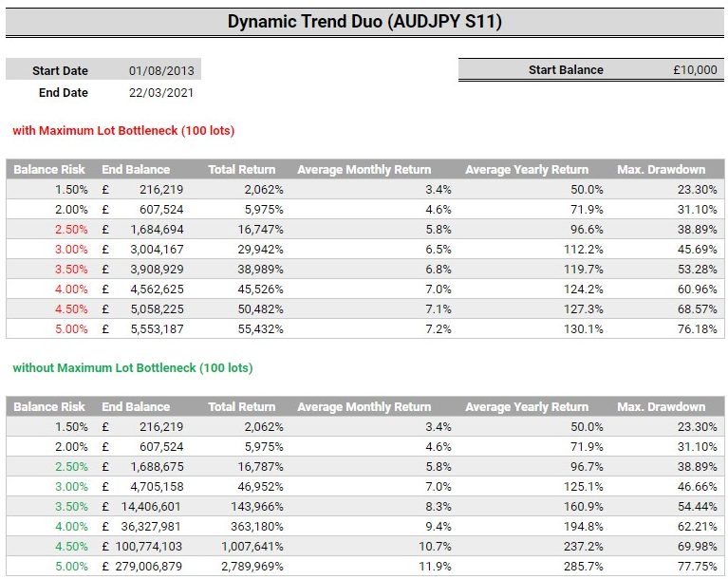Click Average Yearly Return 125.1% cell
This screenshot has height=579, width=728.
click(584, 487)
